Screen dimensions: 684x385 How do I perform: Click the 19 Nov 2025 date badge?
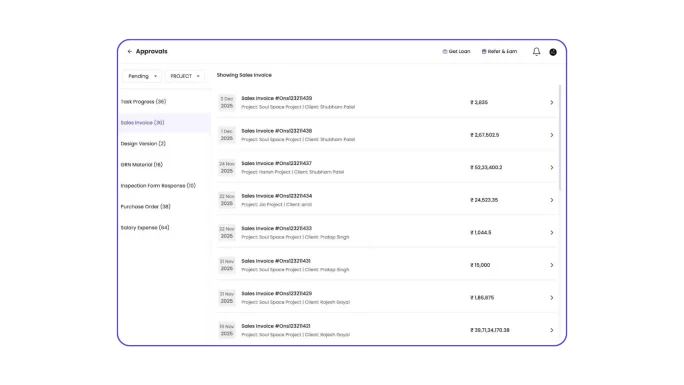[x=227, y=330]
